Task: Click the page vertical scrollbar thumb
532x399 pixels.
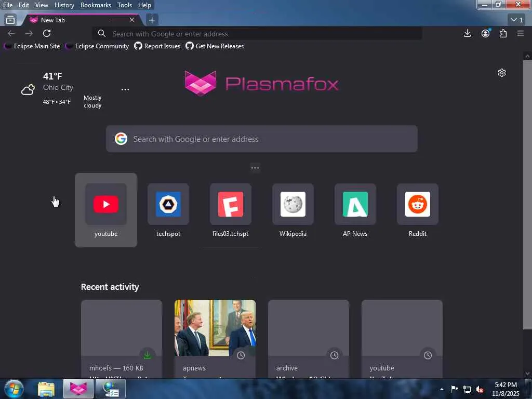Action: pyautogui.click(x=527, y=195)
